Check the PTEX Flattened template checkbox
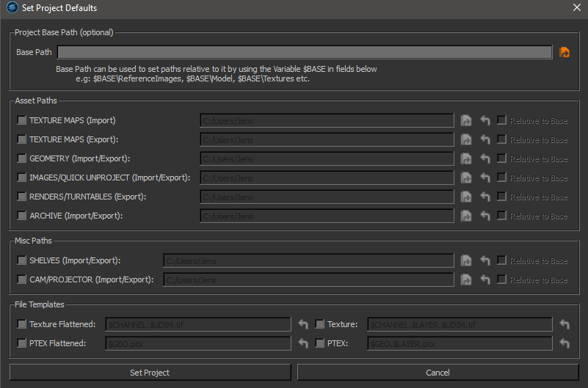The height and width of the screenshot is (388, 588). [22, 343]
